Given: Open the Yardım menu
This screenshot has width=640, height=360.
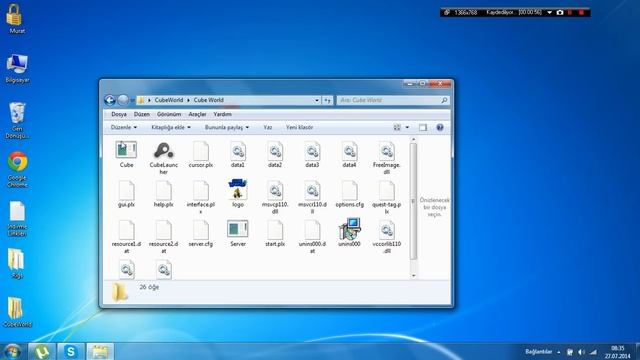Looking at the screenshot, I should pyautogui.click(x=222, y=114).
